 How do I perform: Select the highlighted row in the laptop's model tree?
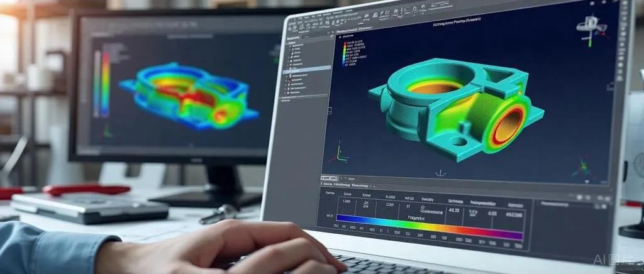point(308,70)
